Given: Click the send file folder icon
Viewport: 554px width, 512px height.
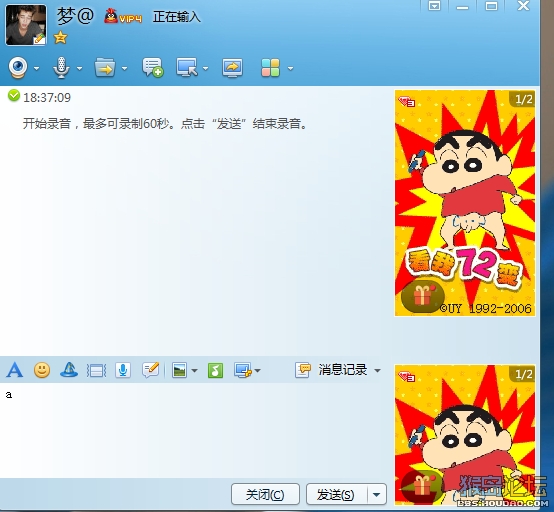Looking at the screenshot, I should coord(105,67).
